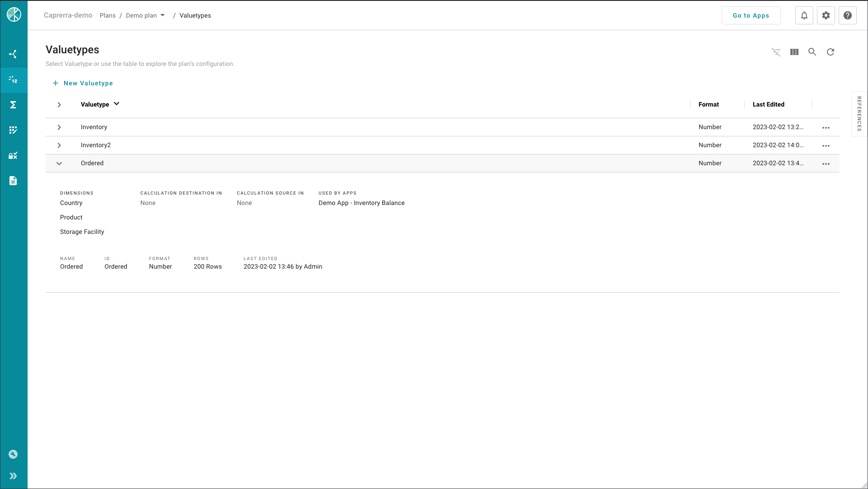Open the Demo plan breadcrumb dropdown

(163, 15)
